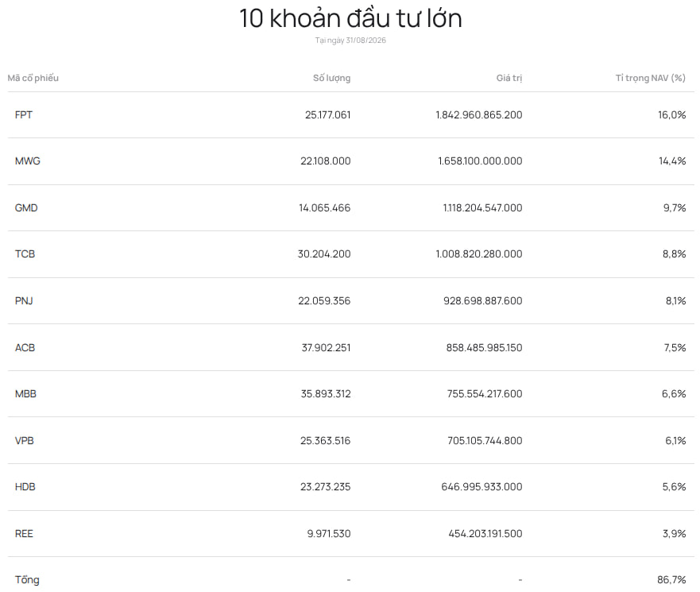Select the date text 'Tại ngày 31/08/2026'
The height and width of the screenshot is (592, 700).
[350, 41]
